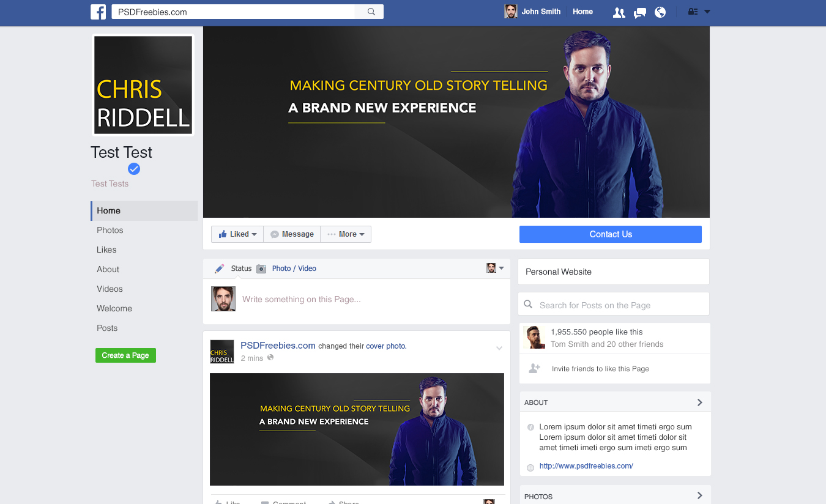The width and height of the screenshot is (826, 504).
Task: Select the Status pencil icon
Action: coord(219,268)
